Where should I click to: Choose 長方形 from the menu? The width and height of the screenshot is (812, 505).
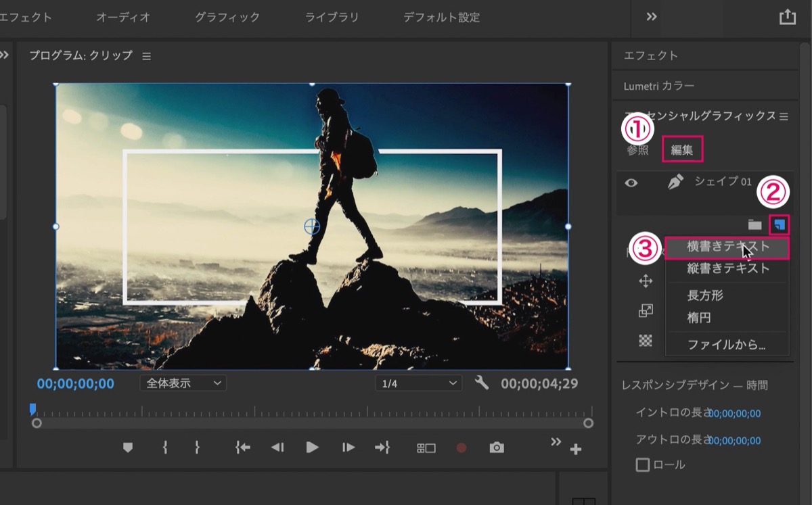(x=727, y=295)
